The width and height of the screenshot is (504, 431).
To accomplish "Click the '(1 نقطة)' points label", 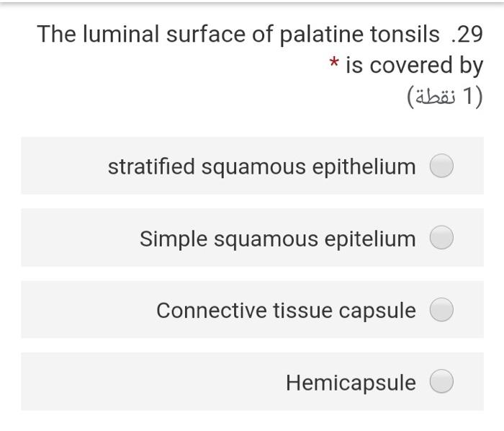I will 444,95.
